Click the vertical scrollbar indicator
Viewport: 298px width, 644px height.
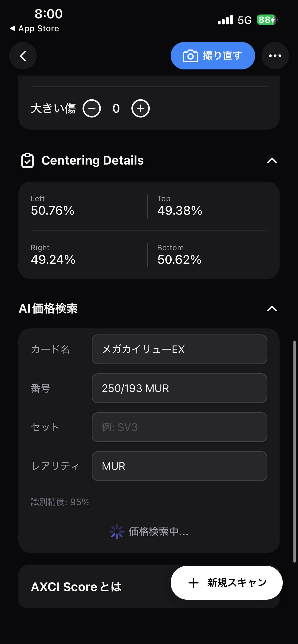294,451
